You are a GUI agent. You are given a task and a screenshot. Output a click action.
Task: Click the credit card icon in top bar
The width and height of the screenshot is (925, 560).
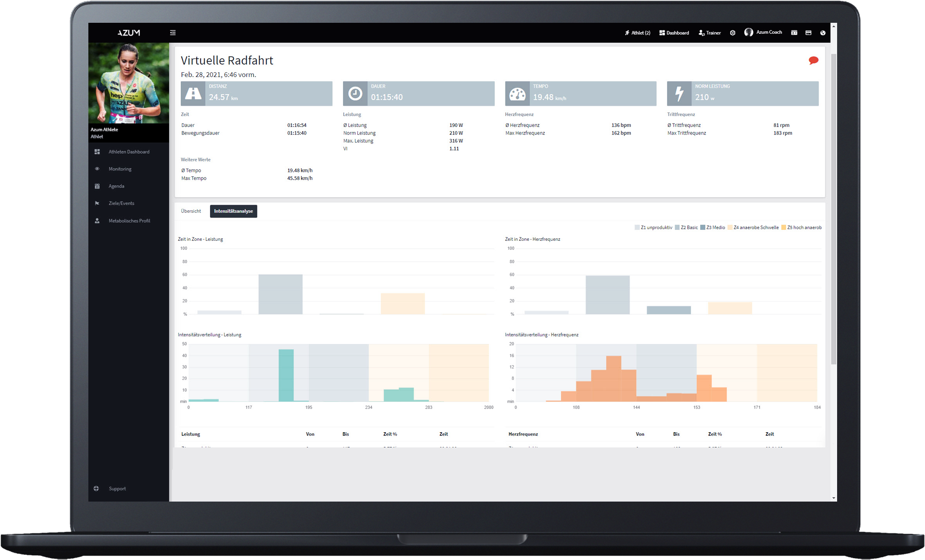point(808,33)
